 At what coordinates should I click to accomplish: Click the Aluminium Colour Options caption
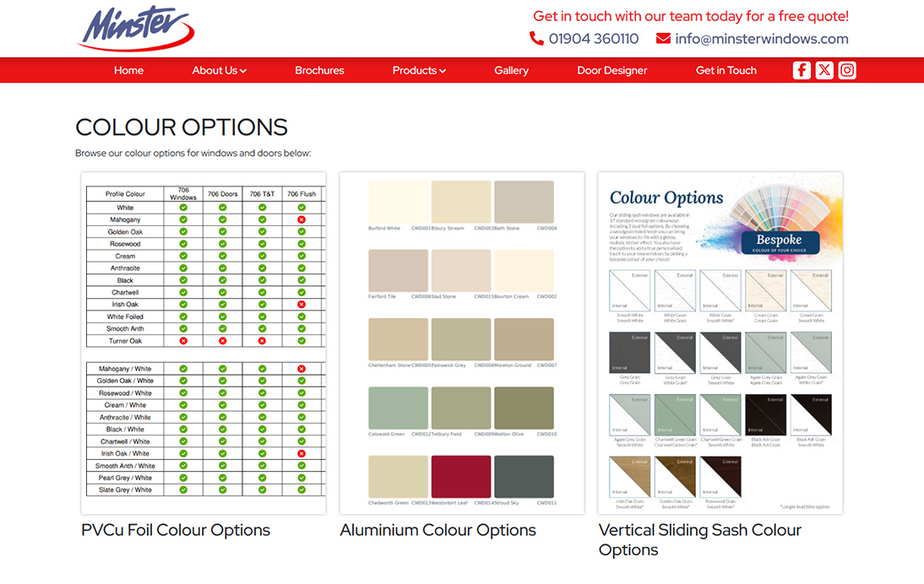point(438,530)
